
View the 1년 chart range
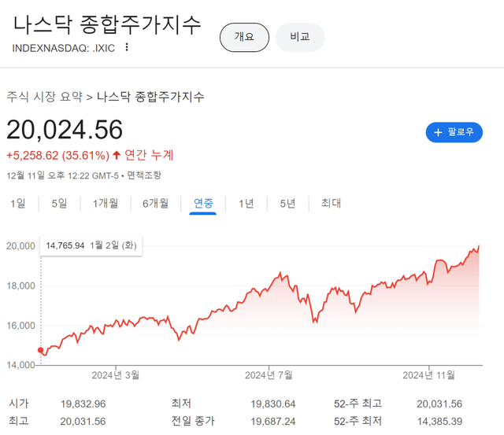[246, 204]
